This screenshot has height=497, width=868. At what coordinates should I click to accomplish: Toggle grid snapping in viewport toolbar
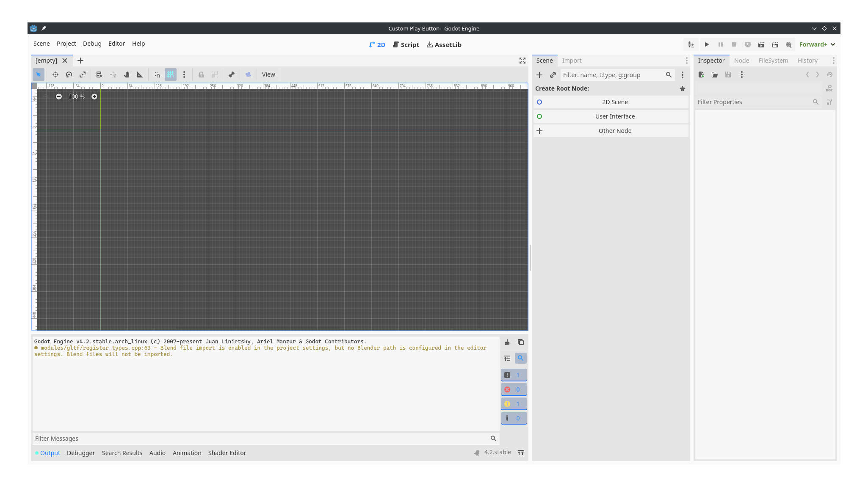[x=171, y=75]
